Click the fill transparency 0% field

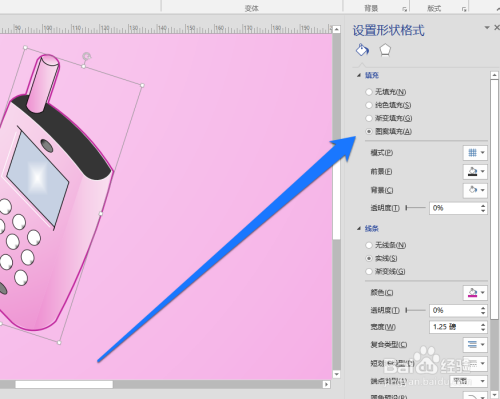tap(455, 208)
